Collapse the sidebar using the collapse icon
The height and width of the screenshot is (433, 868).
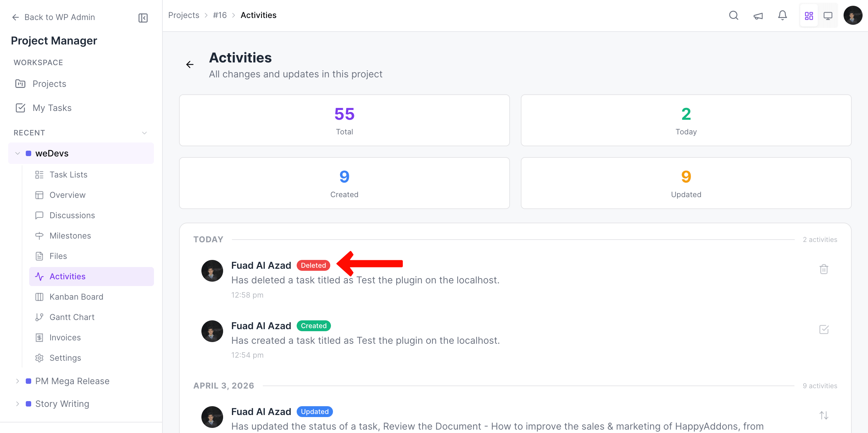coord(143,18)
